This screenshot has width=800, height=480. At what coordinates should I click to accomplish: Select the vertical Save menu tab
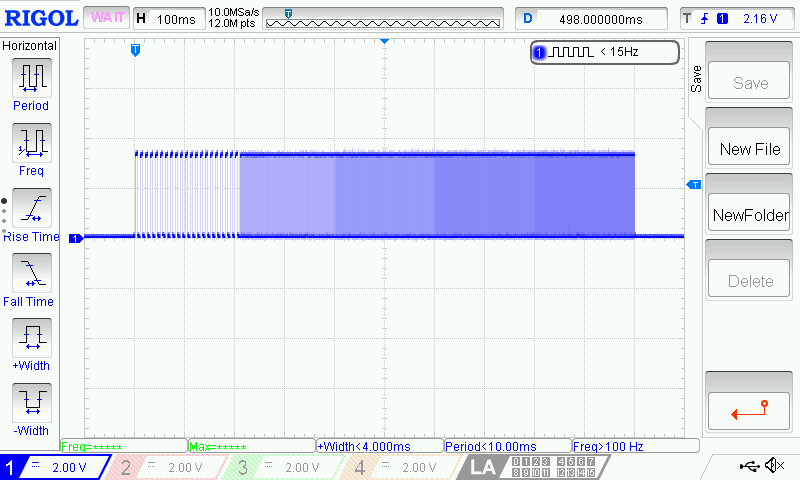tap(696, 80)
